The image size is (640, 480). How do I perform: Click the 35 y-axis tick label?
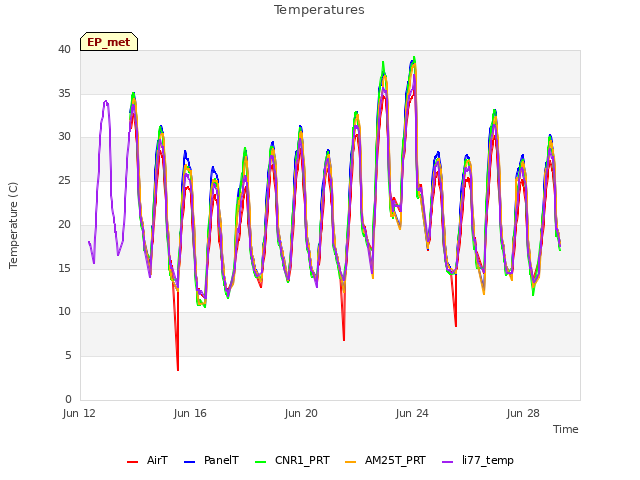(x=64, y=93)
